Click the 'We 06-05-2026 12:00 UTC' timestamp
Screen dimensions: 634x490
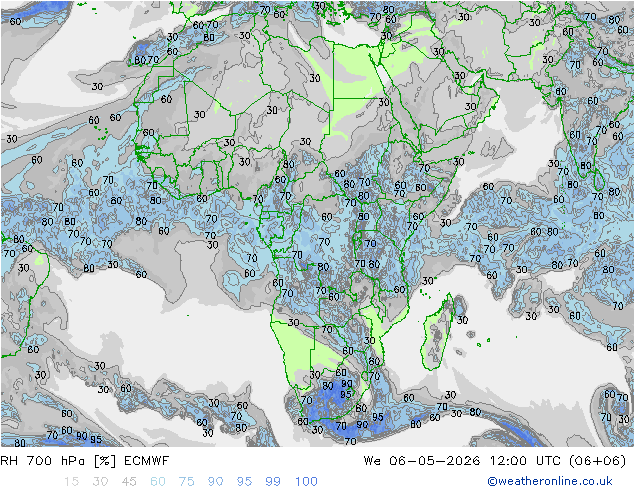coord(462,460)
